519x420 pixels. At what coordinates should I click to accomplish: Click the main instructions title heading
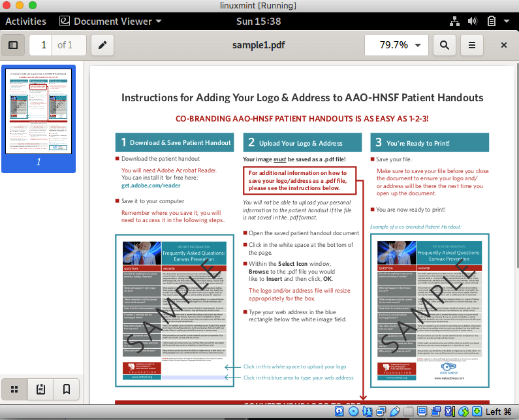tap(302, 98)
